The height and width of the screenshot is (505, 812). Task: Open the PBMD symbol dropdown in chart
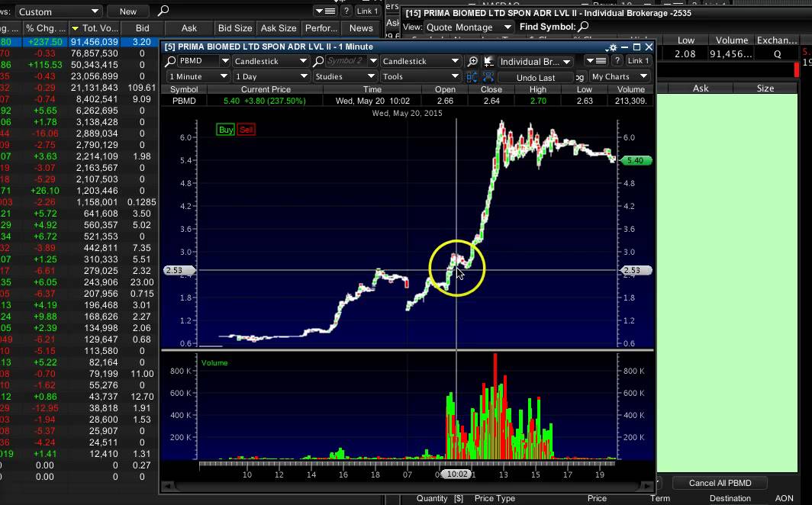[x=224, y=61]
